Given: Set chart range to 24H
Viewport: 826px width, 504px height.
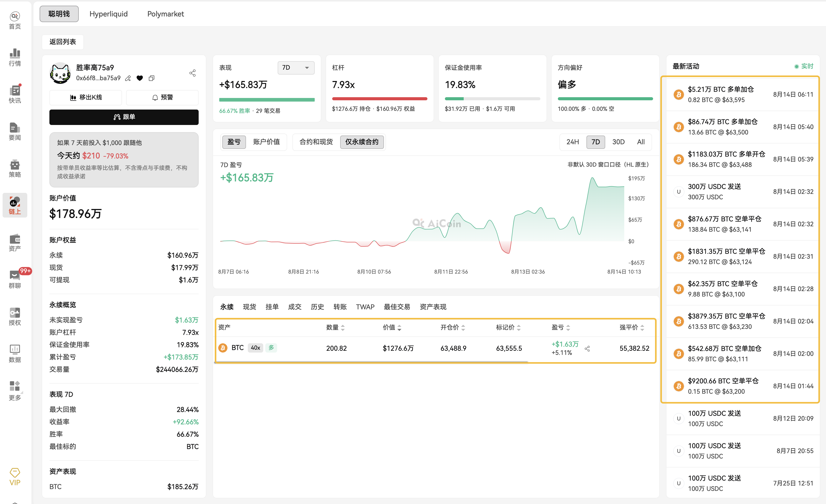Looking at the screenshot, I should [573, 142].
